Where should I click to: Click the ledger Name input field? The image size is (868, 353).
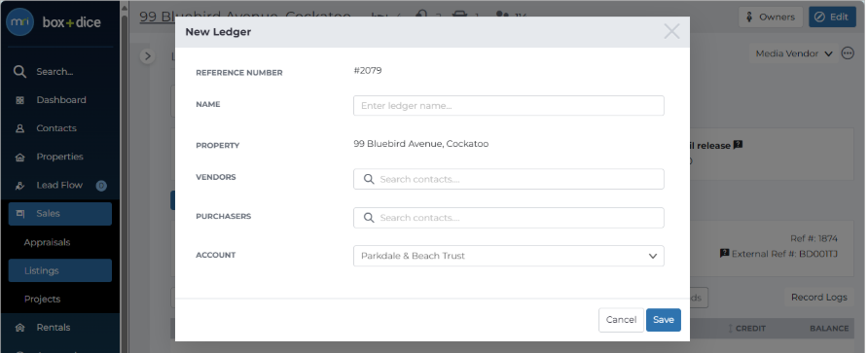(509, 106)
